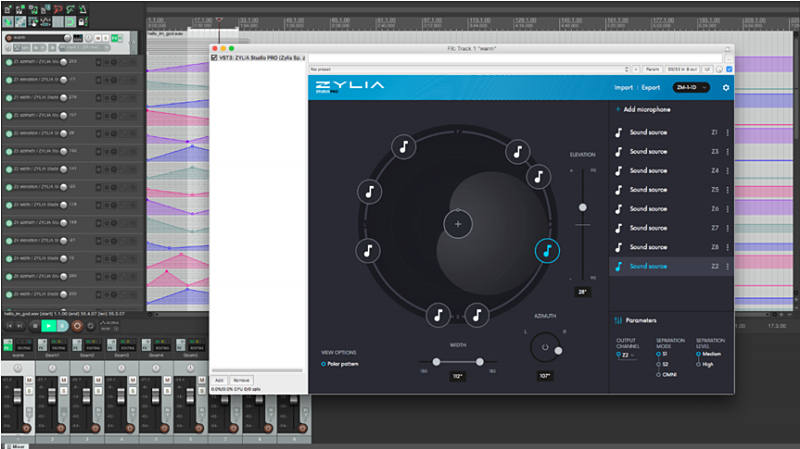800x449 pixels.
Task: Open the Mixer tab at the bottom
Action: click(18, 446)
